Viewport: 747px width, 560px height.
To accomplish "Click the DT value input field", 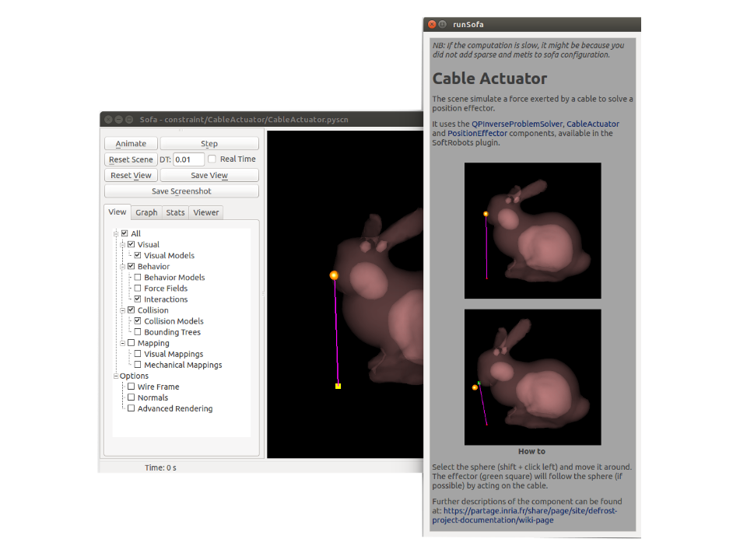I will click(x=188, y=159).
